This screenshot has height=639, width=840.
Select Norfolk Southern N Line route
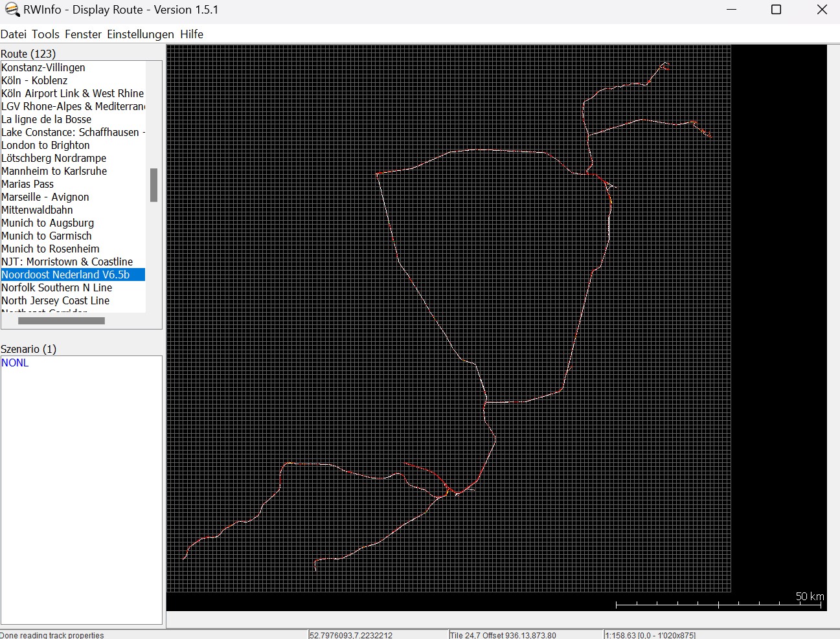(56, 287)
